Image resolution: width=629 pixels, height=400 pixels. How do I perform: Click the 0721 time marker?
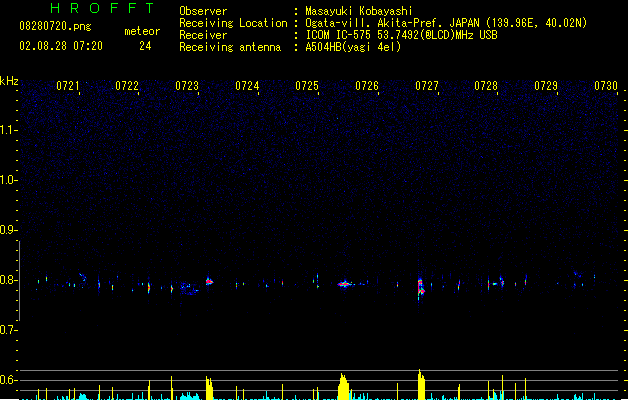67,86
